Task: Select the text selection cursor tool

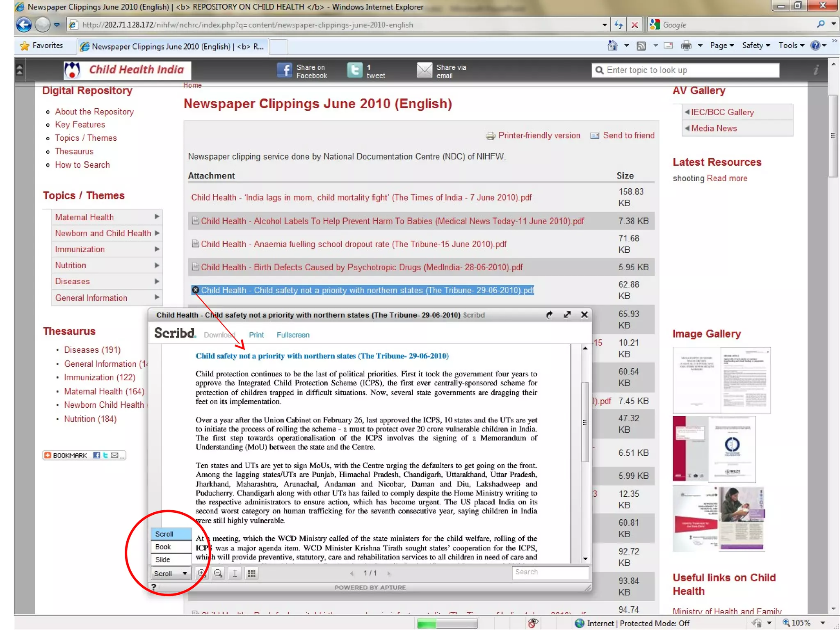Action: point(235,573)
